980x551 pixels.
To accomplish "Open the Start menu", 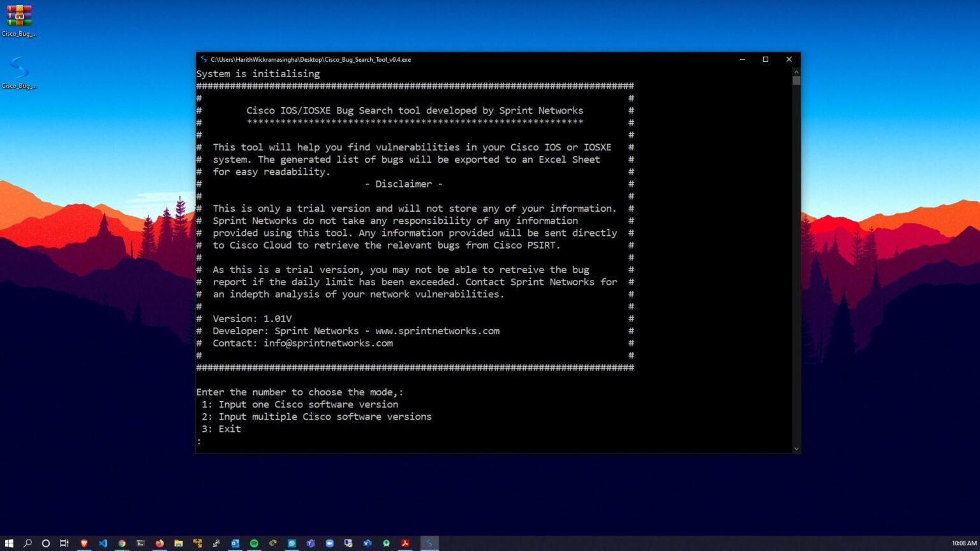I will [x=10, y=543].
